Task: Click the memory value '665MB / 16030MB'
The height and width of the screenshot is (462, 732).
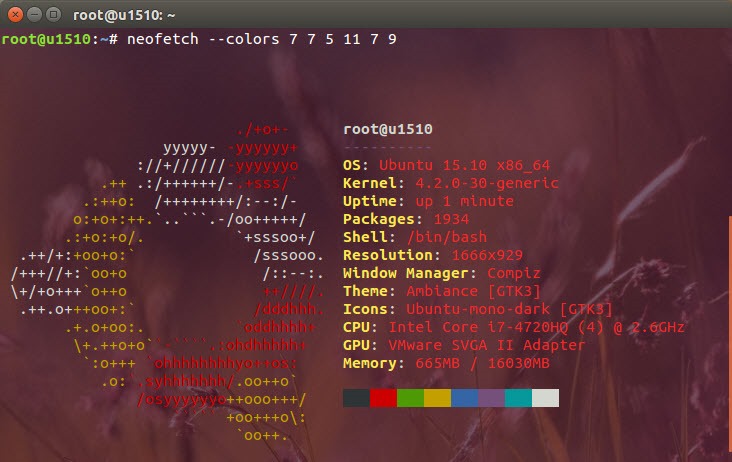Action: [x=483, y=364]
